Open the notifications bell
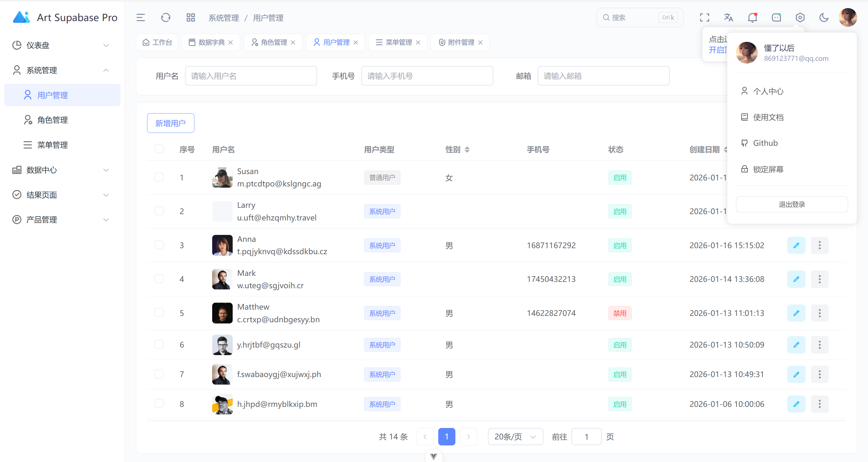Image resolution: width=868 pixels, height=462 pixels. [x=752, y=17]
